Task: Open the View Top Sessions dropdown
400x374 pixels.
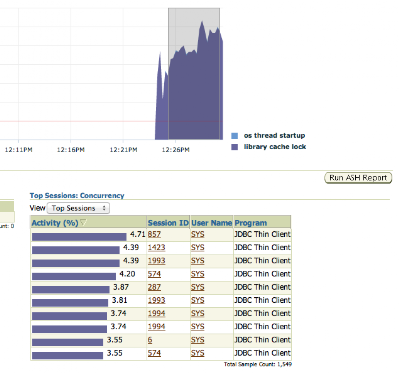Action: coord(78,208)
